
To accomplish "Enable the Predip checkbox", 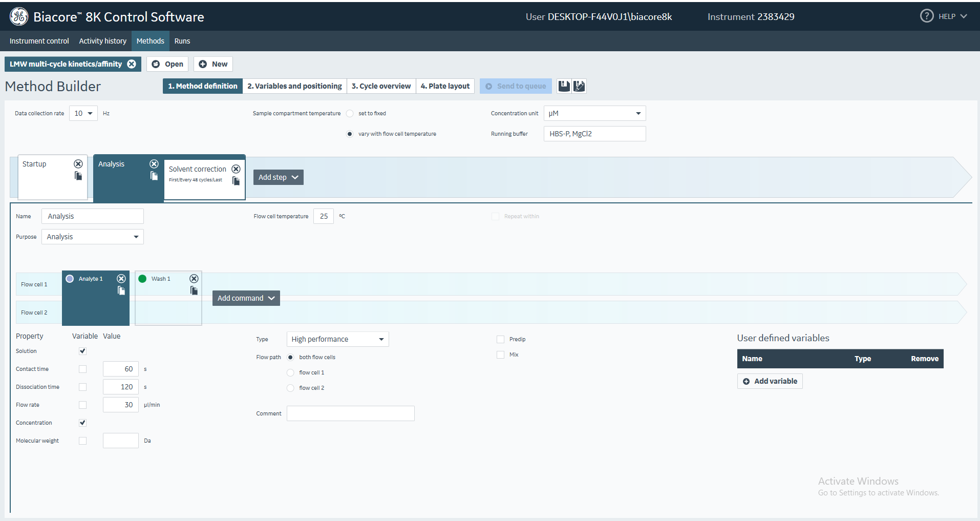I will click(501, 339).
